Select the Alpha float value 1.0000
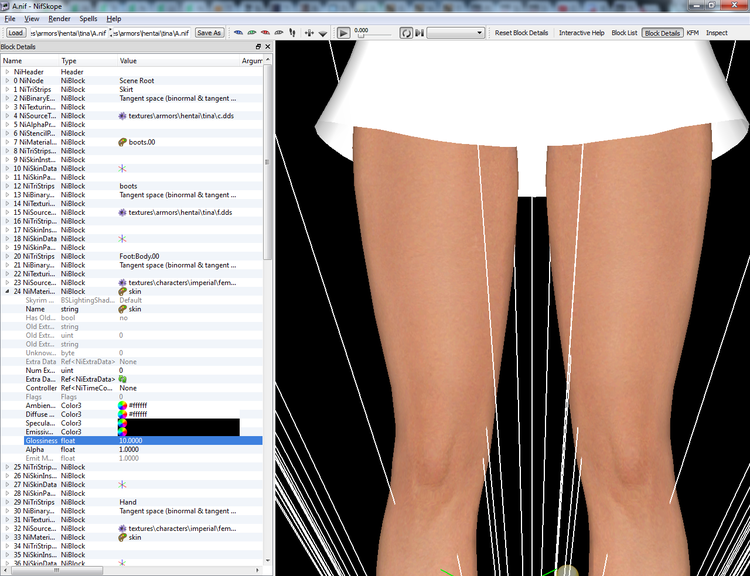 (x=129, y=450)
